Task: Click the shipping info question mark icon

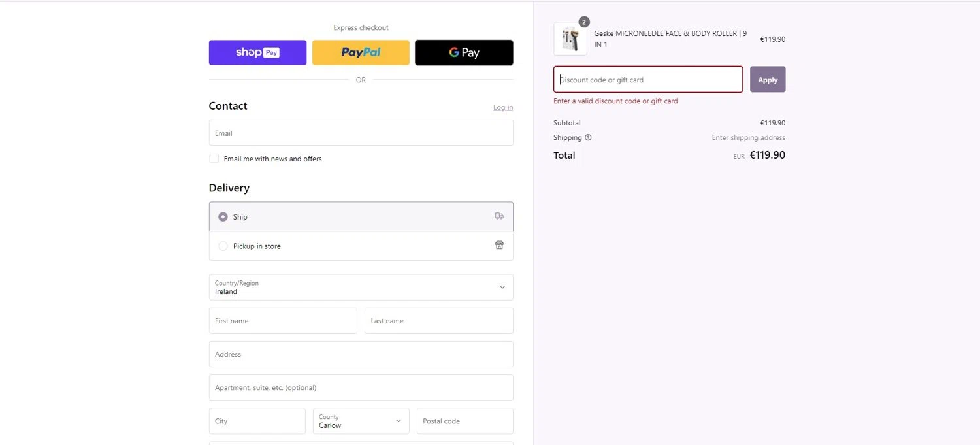Action: click(588, 138)
